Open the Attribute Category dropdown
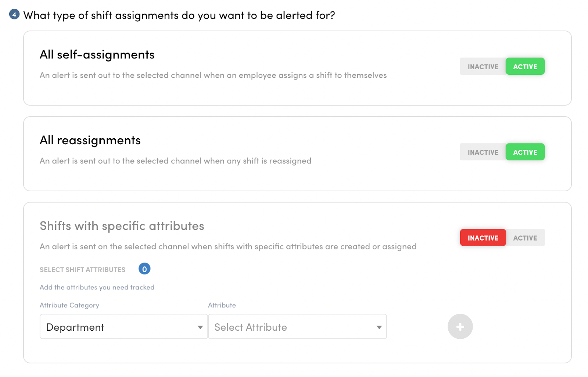 tap(123, 327)
